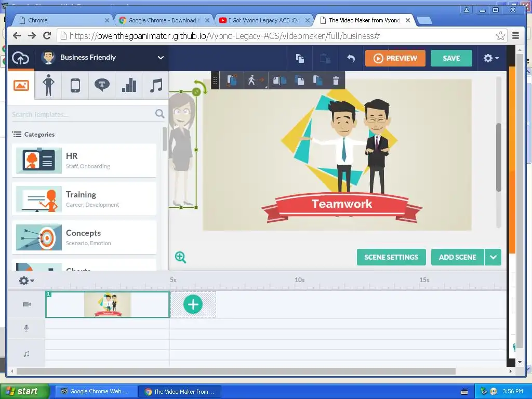Select the HR category card
532x399 pixels.
pyautogui.click(x=84, y=161)
